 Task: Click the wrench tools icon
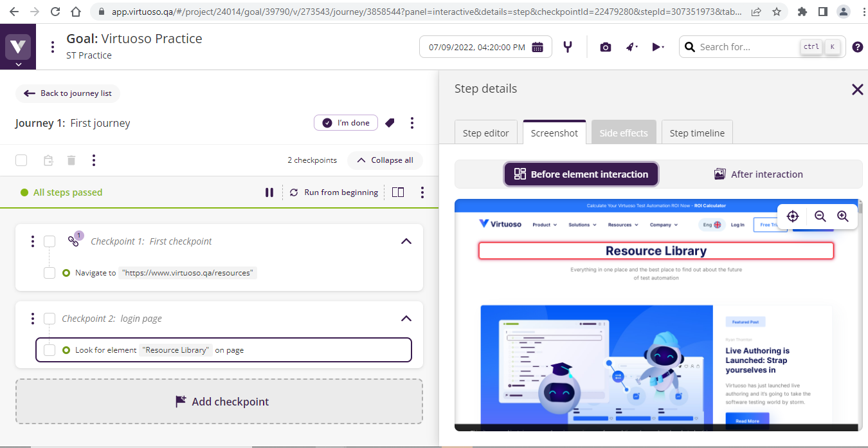568,47
